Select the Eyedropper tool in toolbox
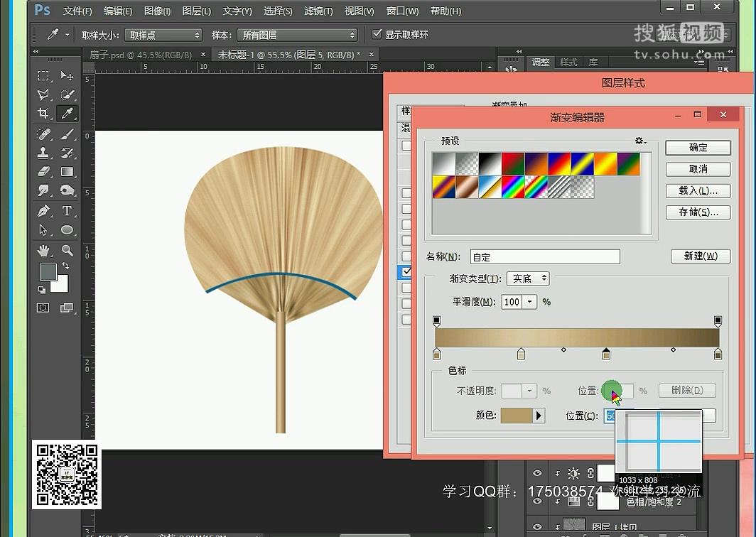The width and height of the screenshot is (756, 537). 67,113
